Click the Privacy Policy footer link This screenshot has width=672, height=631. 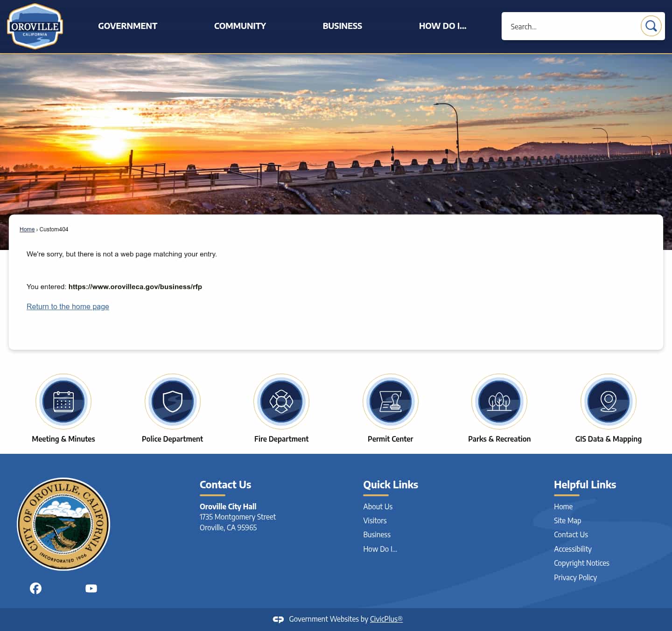pos(575,577)
